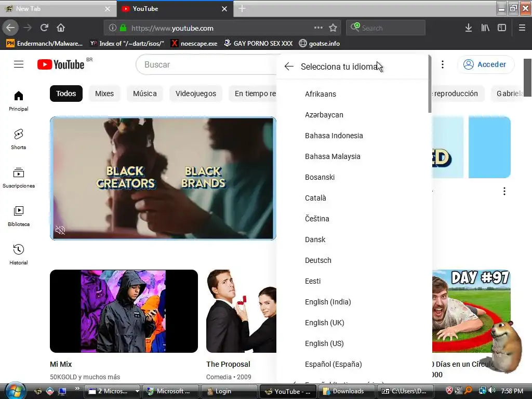This screenshot has height=399, width=532.
Task: Open page actions three-dot menu in URL bar
Action: (x=318, y=28)
